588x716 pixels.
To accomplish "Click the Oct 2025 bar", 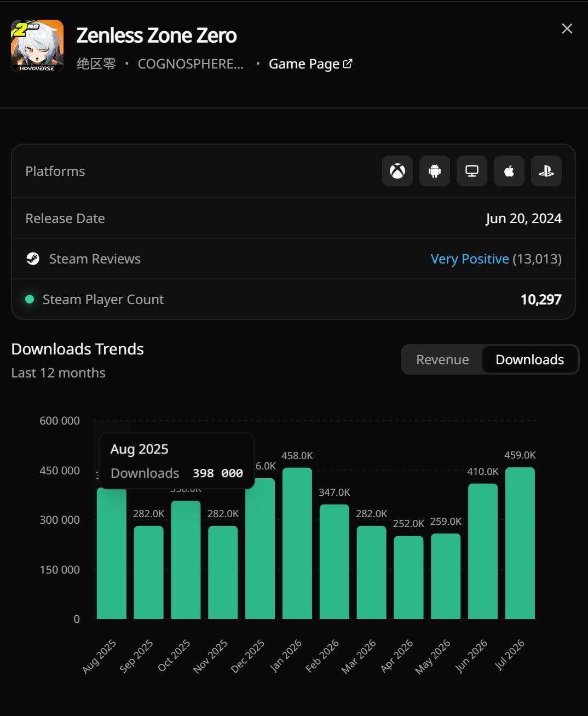I will pos(186,560).
